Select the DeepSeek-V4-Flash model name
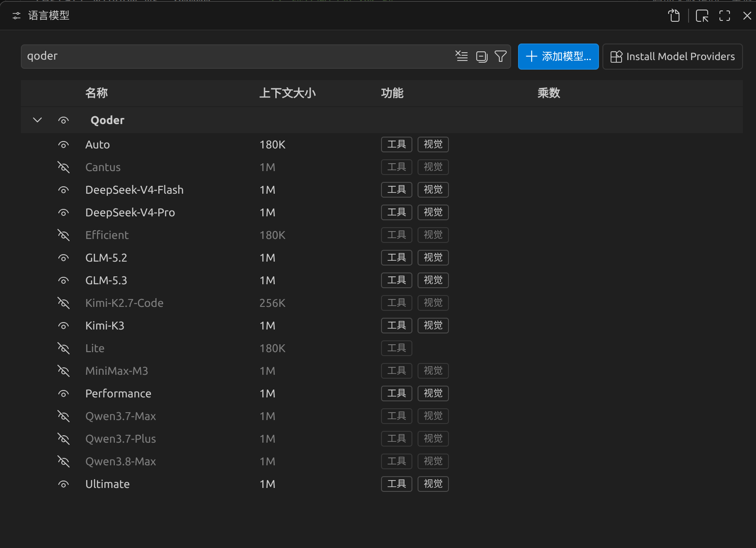756x548 pixels. (134, 190)
